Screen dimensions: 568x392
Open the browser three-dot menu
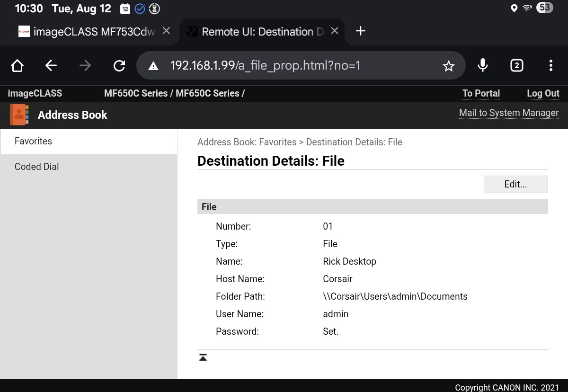pos(550,66)
